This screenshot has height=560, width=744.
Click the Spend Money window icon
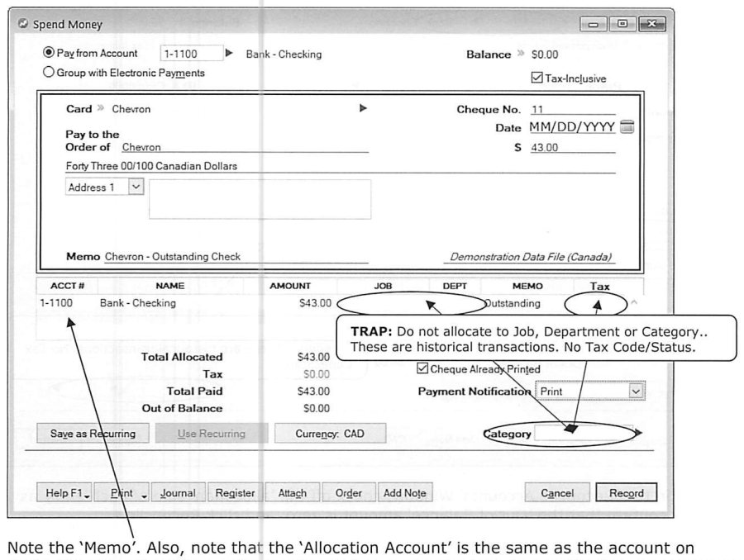click(23, 23)
